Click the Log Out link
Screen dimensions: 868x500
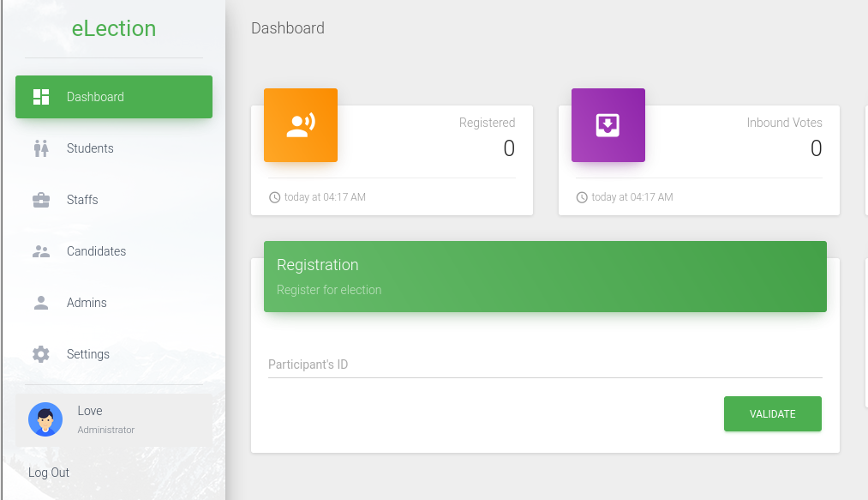(x=49, y=473)
